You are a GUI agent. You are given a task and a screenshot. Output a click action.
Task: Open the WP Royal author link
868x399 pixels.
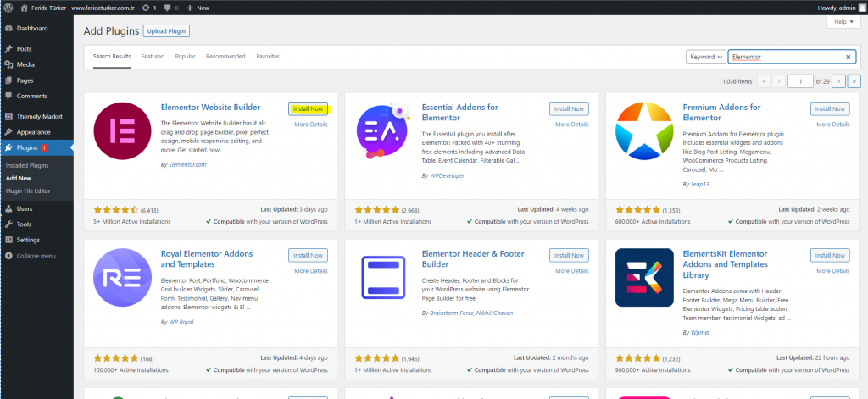[181, 322]
